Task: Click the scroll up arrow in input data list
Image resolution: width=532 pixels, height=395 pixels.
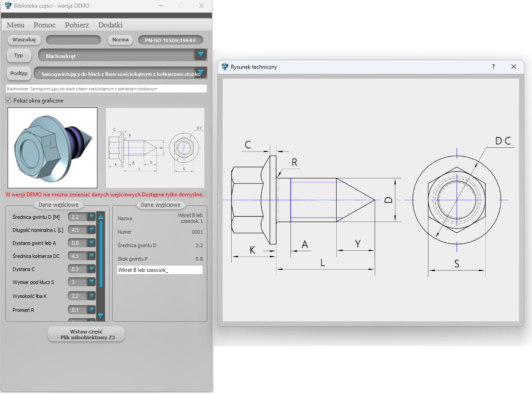Action: click(x=101, y=217)
